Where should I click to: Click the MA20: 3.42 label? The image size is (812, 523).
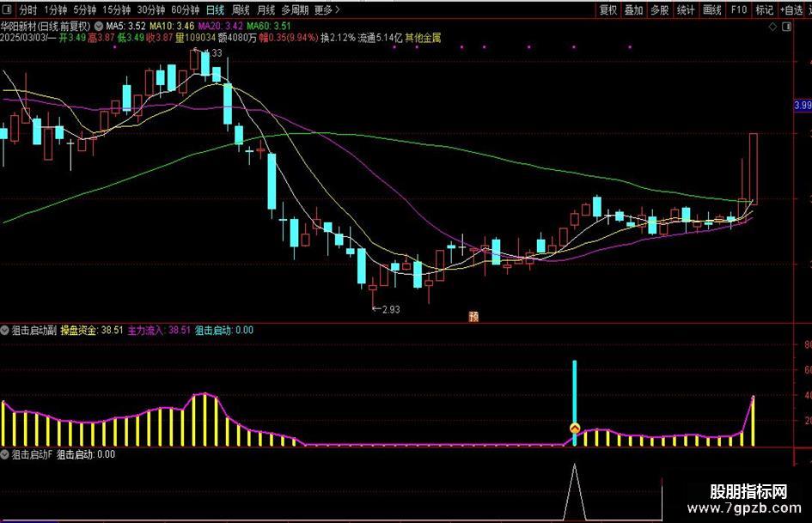pos(221,26)
